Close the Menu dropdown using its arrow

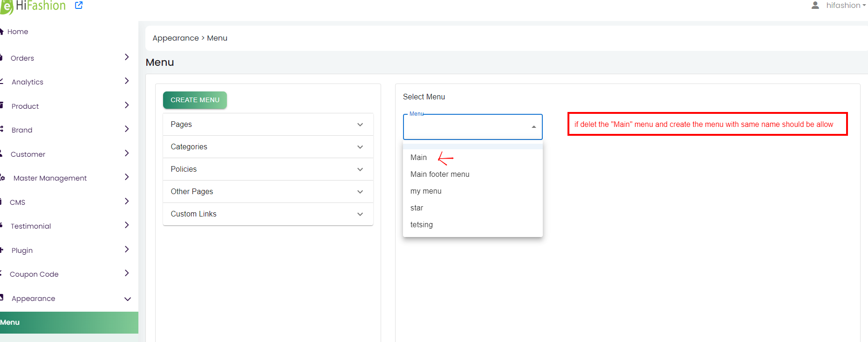[x=534, y=127]
